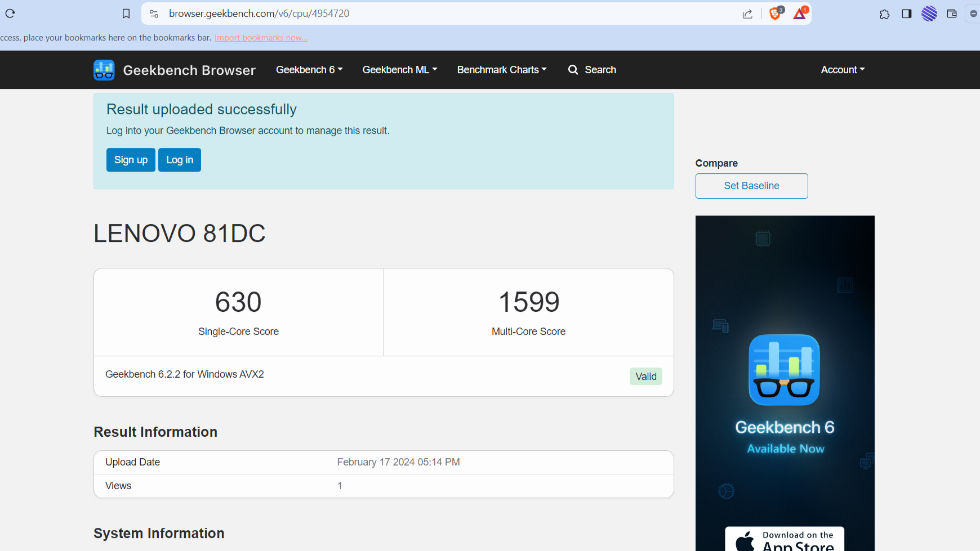Share this page via the share icon
Viewport: 980px width, 551px height.
tap(747, 14)
